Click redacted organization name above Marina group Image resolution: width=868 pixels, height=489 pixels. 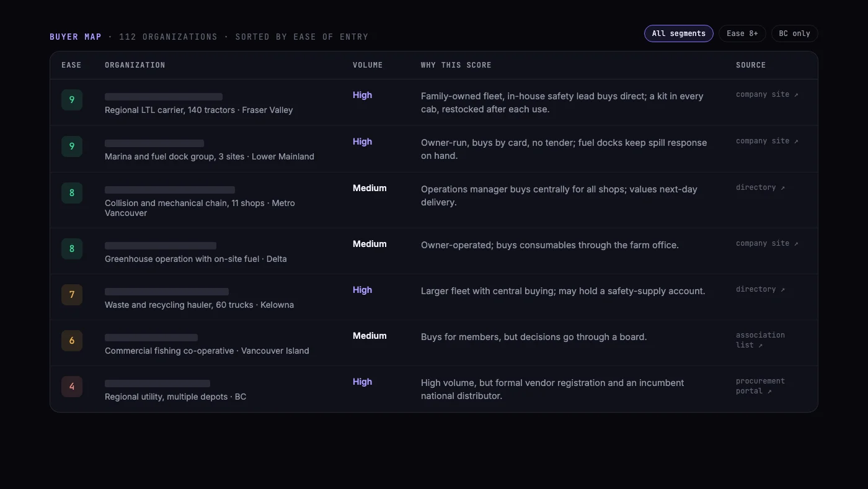click(154, 143)
